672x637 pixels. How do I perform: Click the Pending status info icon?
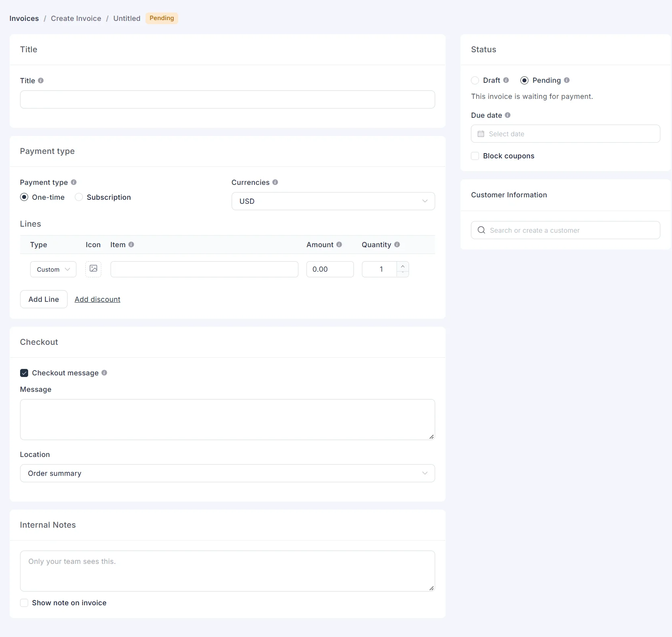[x=567, y=80]
